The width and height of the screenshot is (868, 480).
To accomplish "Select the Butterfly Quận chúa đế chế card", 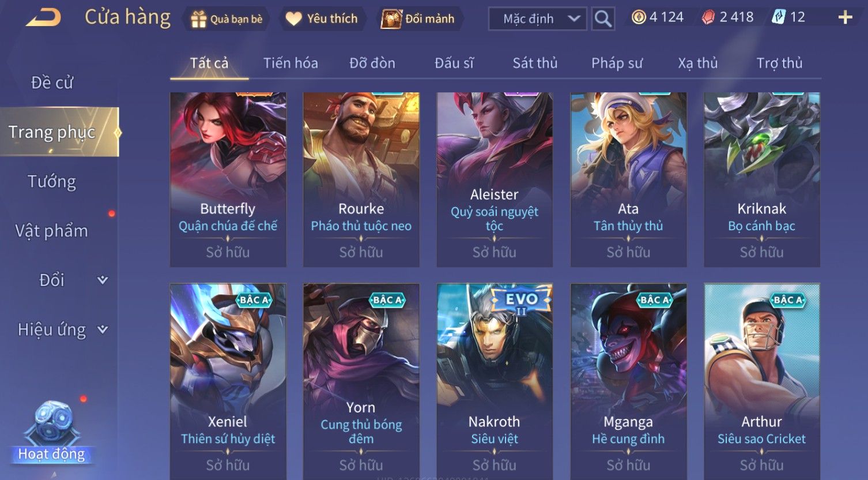I will [228, 179].
